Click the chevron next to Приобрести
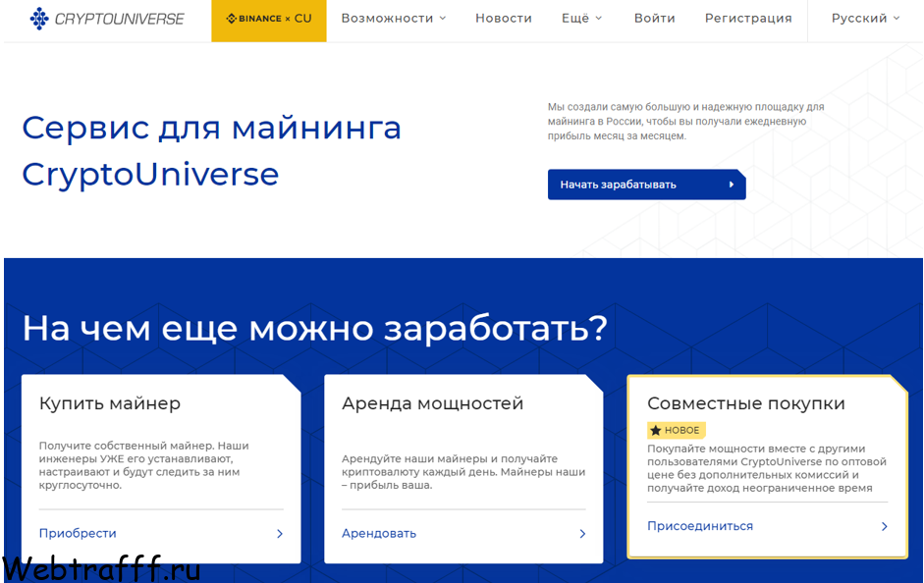 pyautogui.click(x=280, y=534)
